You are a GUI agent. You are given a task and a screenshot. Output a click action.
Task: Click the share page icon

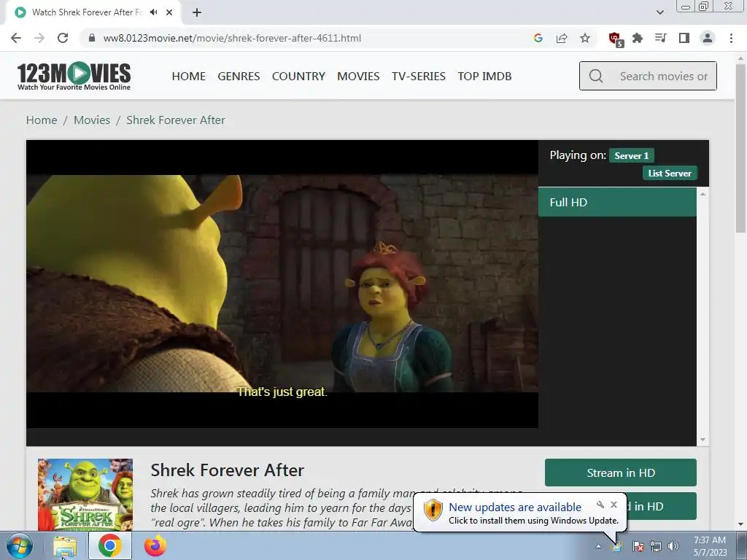pos(562,38)
